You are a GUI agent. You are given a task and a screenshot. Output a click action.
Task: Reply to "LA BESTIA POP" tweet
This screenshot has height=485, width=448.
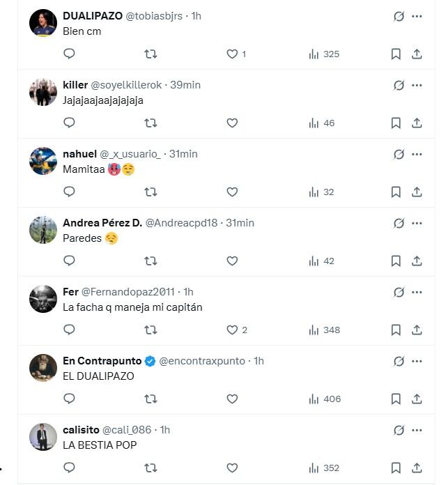click(69, 468)
